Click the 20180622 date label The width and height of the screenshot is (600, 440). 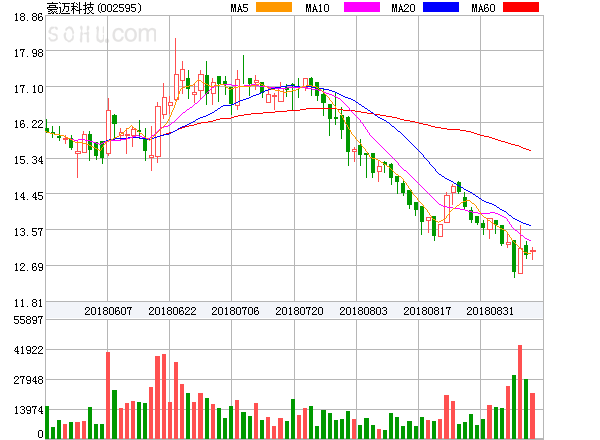click(x=171, y=311)
